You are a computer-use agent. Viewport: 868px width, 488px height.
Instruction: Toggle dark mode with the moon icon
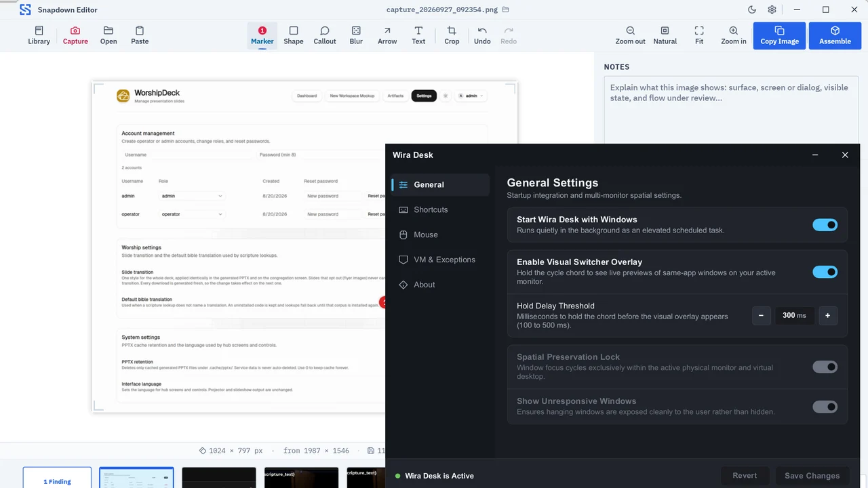(752, 9)
